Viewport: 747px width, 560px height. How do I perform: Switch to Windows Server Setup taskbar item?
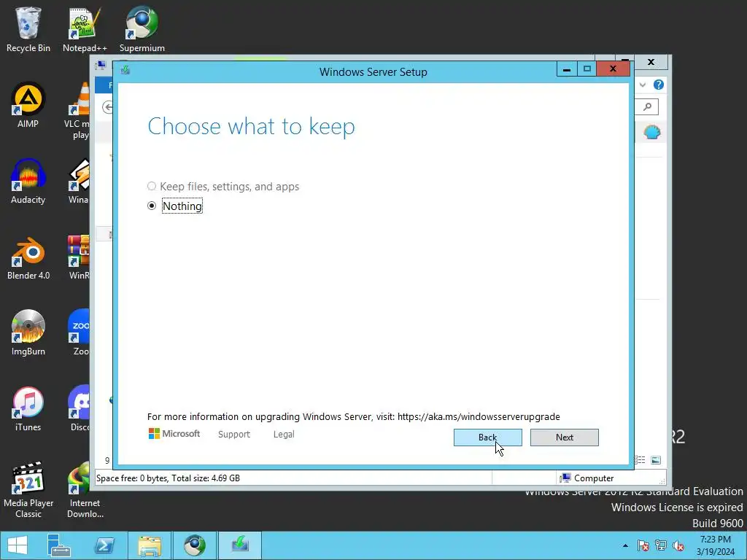[239, 545]
